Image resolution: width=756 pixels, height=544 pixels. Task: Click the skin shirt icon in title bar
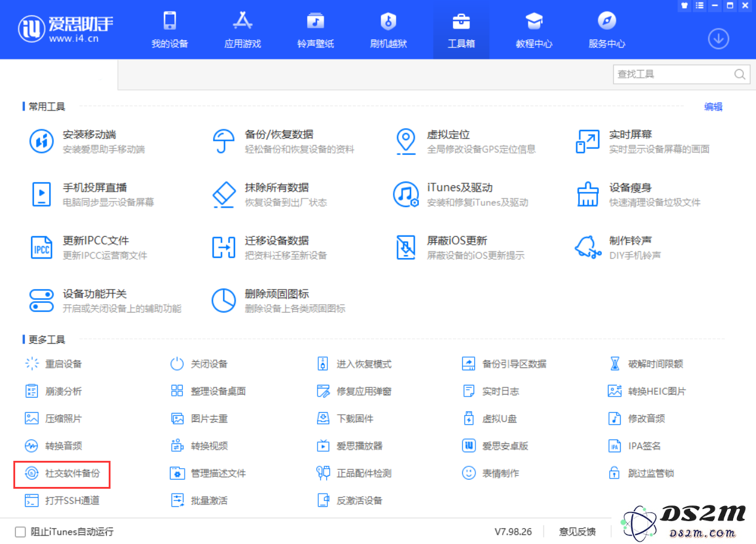pos(685,5)
